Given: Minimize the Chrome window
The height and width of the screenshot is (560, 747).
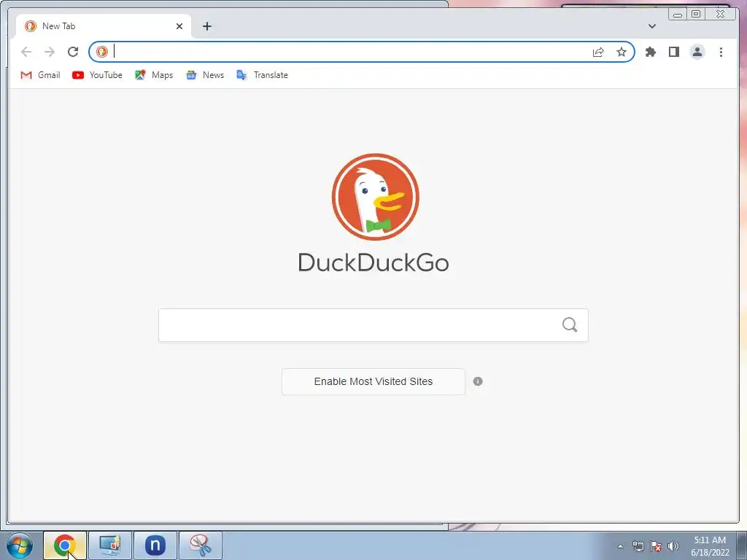Looking at the screenshot, I should pos(678,15).
